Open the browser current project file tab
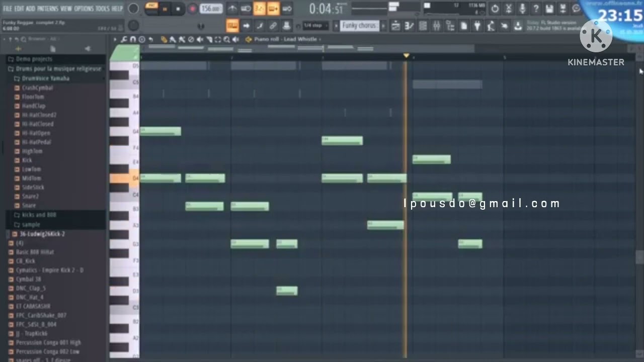 click(52, 49)
